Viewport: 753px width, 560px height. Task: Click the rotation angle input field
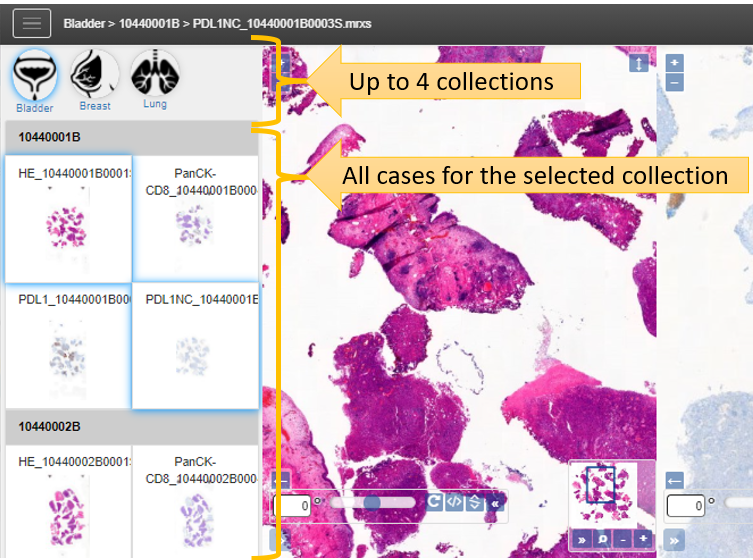click(x=293, y=503)
